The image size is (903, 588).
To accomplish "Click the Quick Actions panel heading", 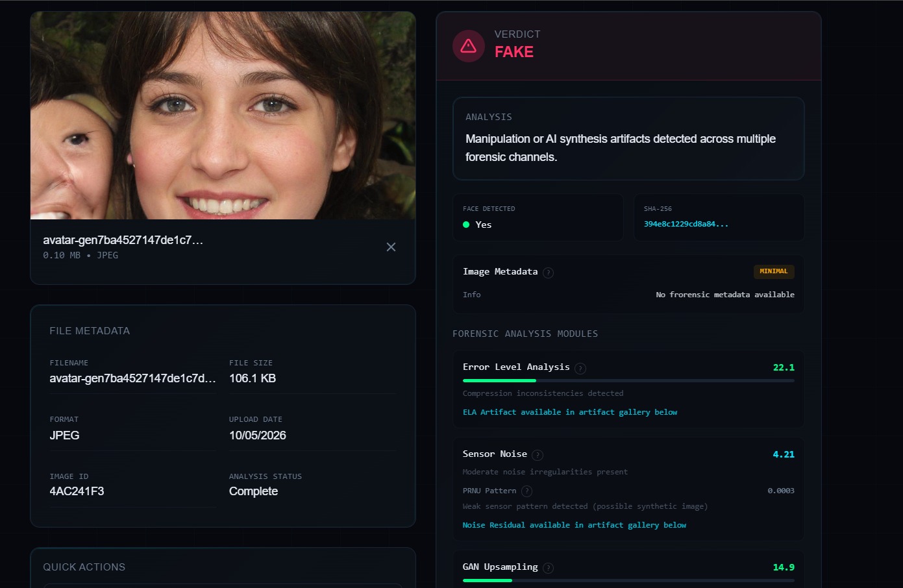I will click(x=84, y=567).
